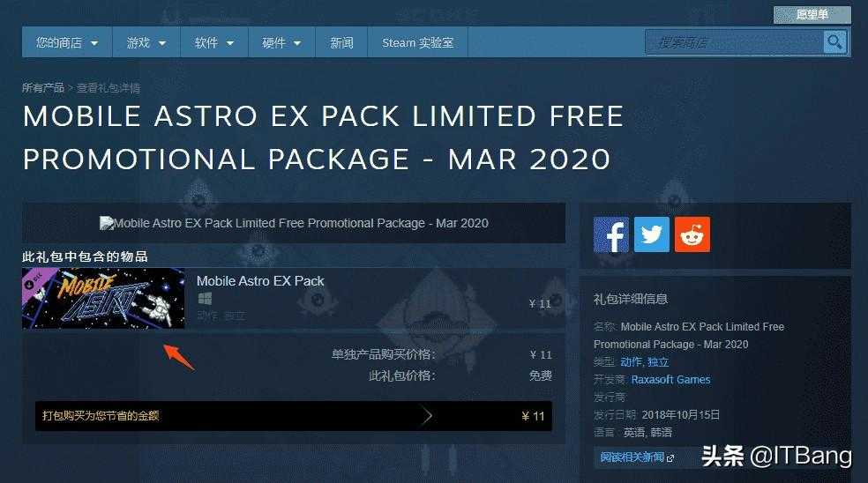Open the Mobile Astro game capsule image
Viewport: 868px width, 483px height.
tap(103, 298)
